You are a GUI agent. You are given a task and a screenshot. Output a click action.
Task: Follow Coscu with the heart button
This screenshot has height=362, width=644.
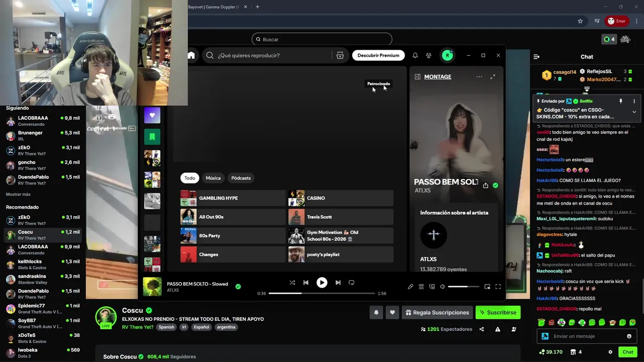pyautogui.click(x=392, y=313)
